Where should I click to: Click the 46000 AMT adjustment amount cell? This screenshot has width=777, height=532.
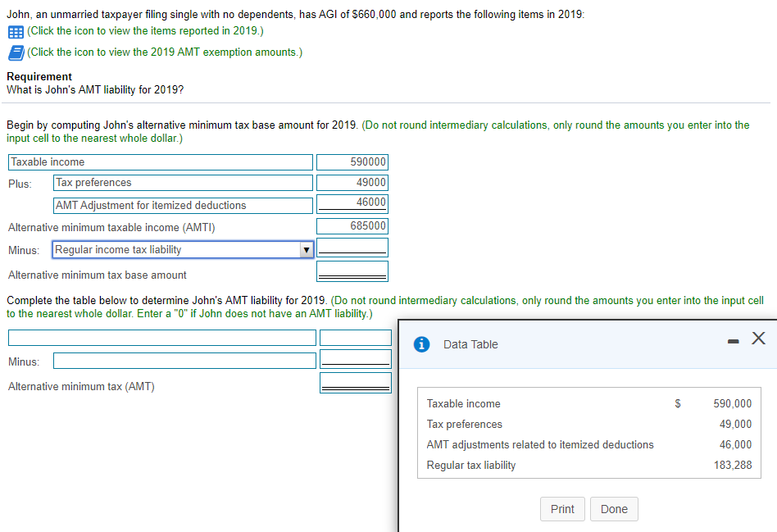[x=352, y=203]
